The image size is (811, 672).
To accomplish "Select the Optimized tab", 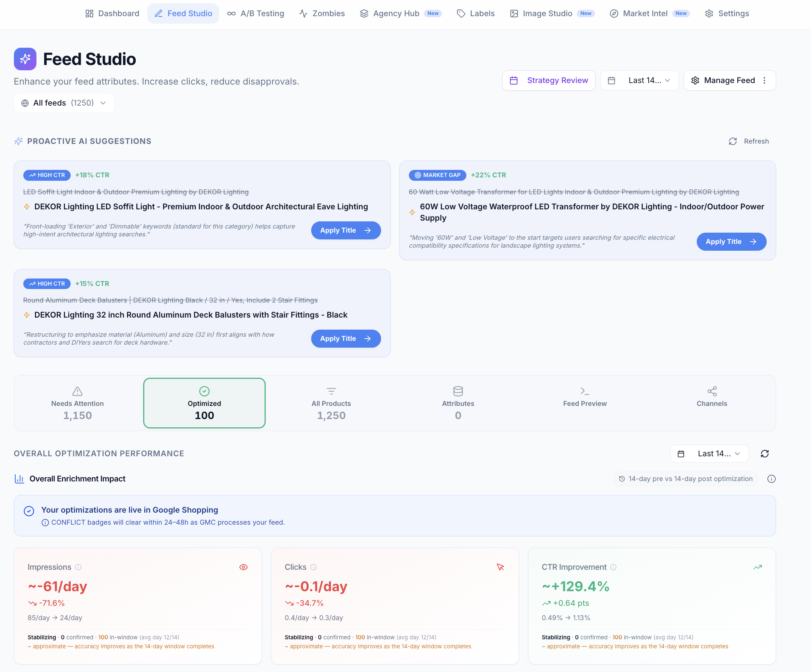I will [204, 403].
